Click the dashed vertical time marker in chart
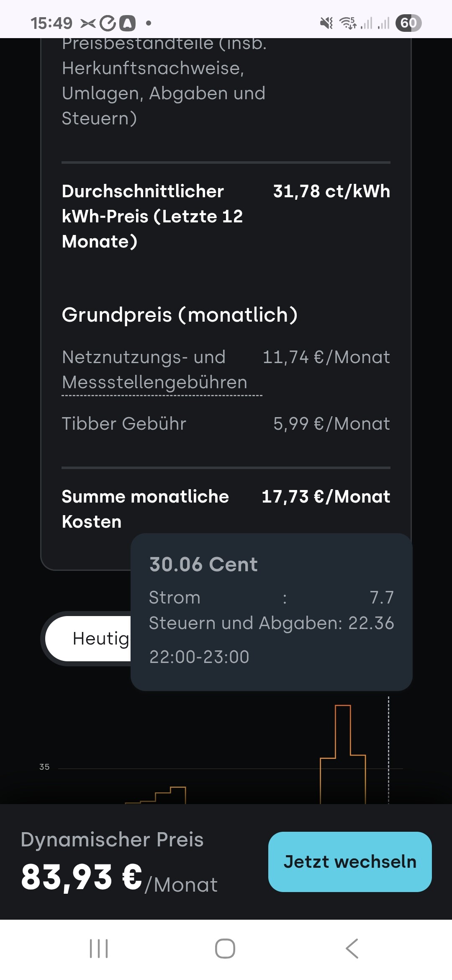The height and width of the screenshot is (980, 452). pyautogui.click(x=388, y=750)
